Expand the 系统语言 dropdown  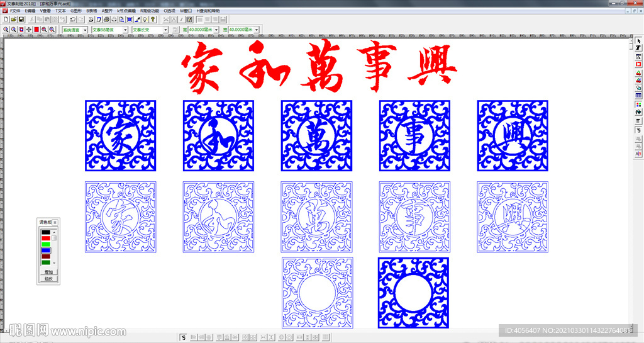pyautogui.click(x=85, y=30)
